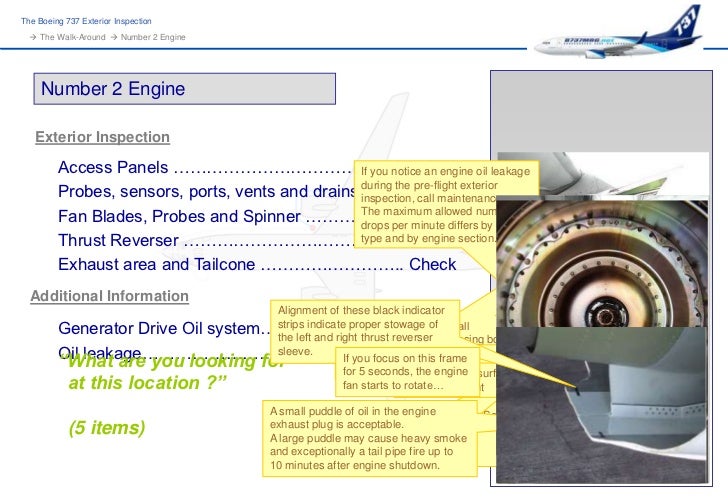The width and height of the screenshot is (728, 504).
Task: Click the 'focus on this frame' callout
Action: 407,372
